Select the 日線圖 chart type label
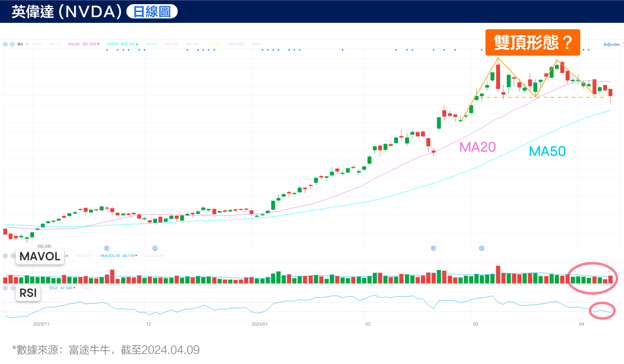Screen dimensions: 624x364 (151, 11)
